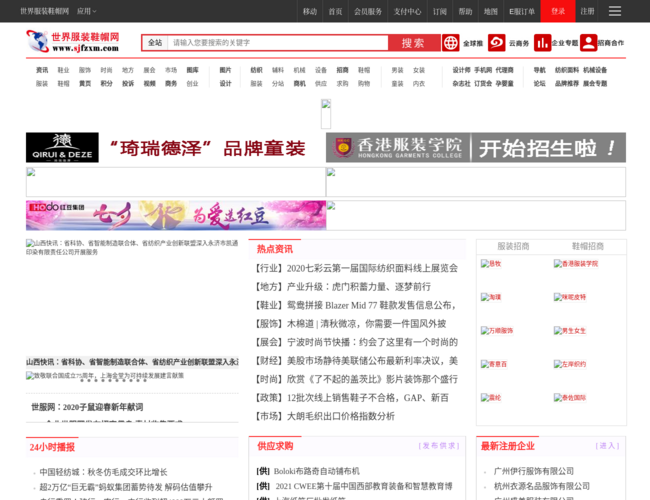
Task: Click the 全球推 globe icon
Action: [451, 43]
